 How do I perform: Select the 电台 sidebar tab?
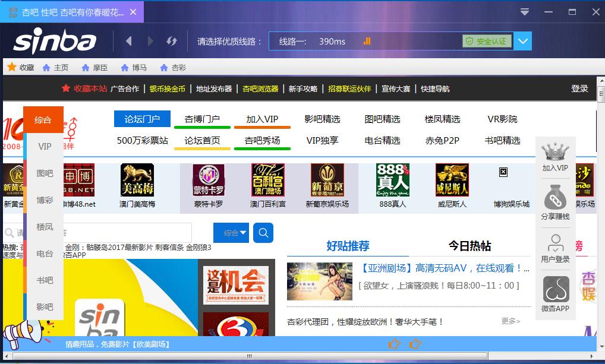coord(45,254)
